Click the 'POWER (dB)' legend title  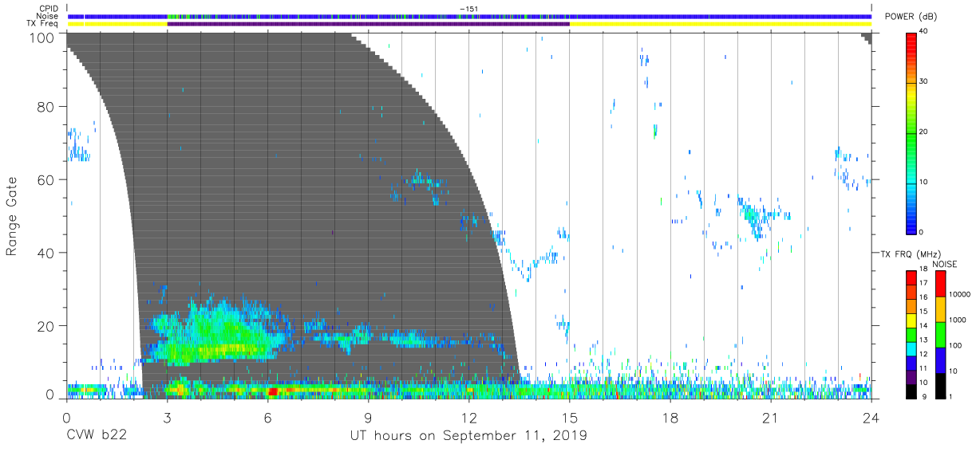click(912, 18)
